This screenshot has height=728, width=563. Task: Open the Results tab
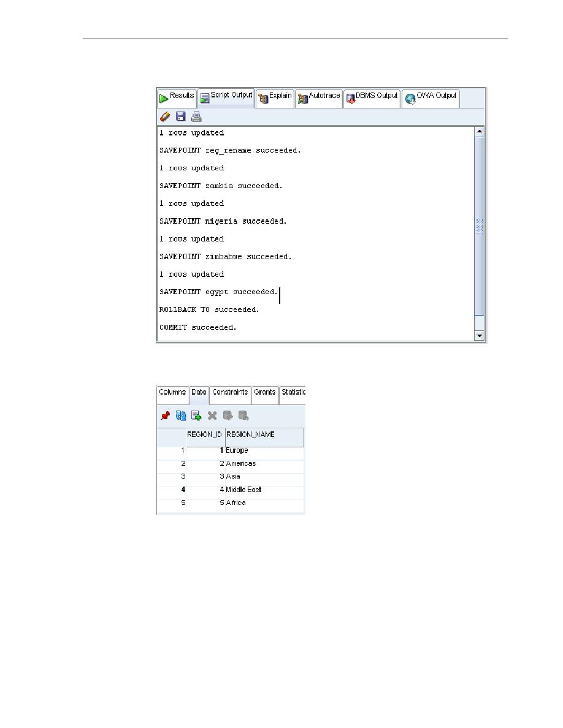point(177,98)
